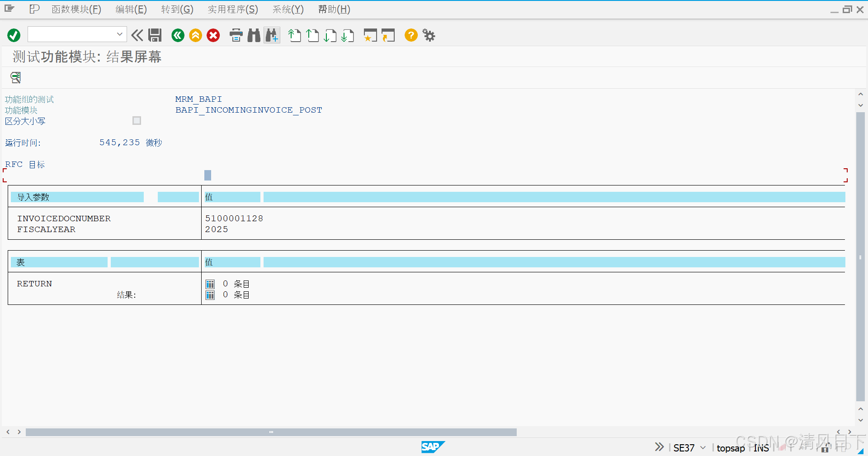Display 结果 table entries with grid icon
Screen dimensions: 868x456
point(210,294)
